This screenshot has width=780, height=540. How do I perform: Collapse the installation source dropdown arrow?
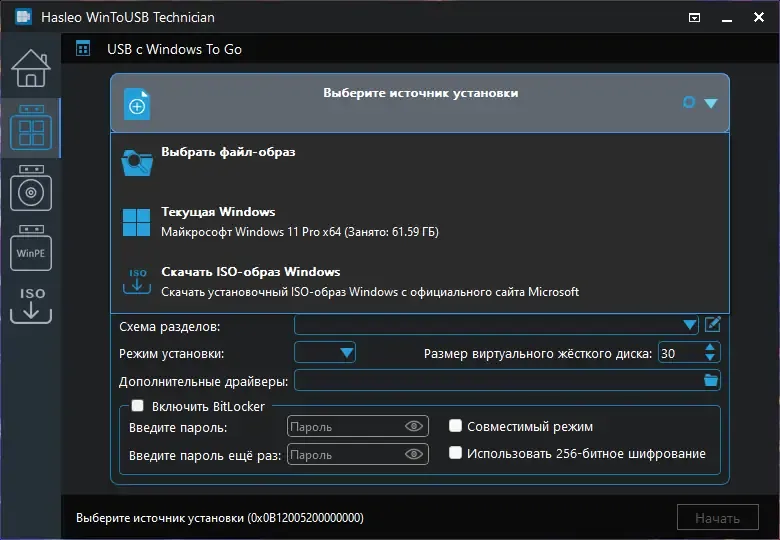coord(711,103)
